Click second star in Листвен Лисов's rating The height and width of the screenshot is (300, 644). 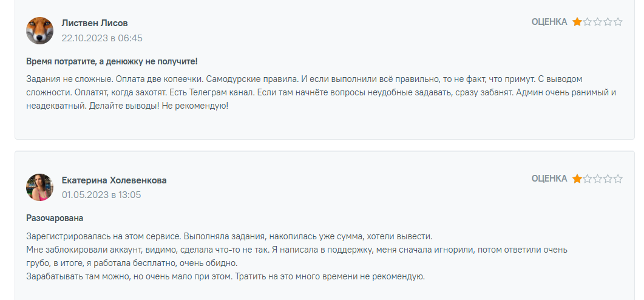[588, 22]
